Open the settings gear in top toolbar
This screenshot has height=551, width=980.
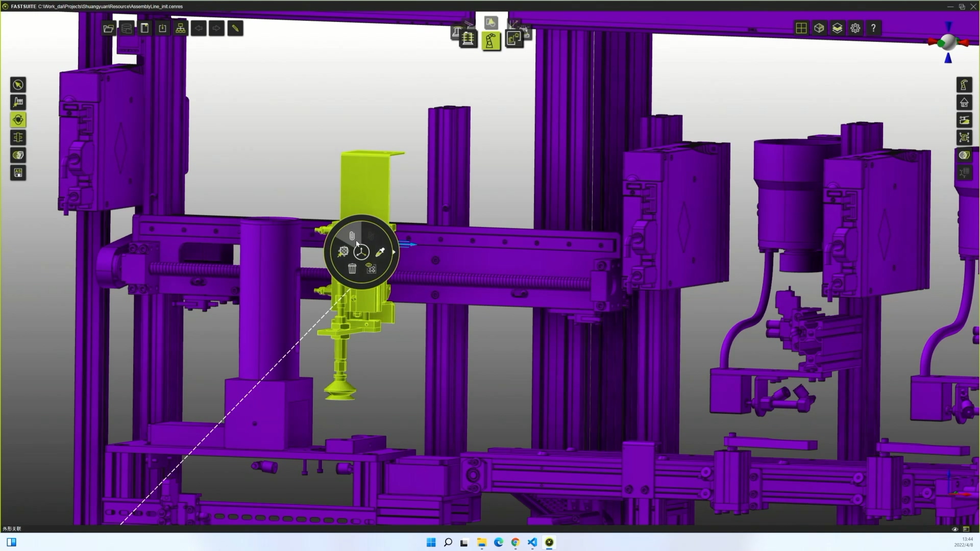[855, 29]
